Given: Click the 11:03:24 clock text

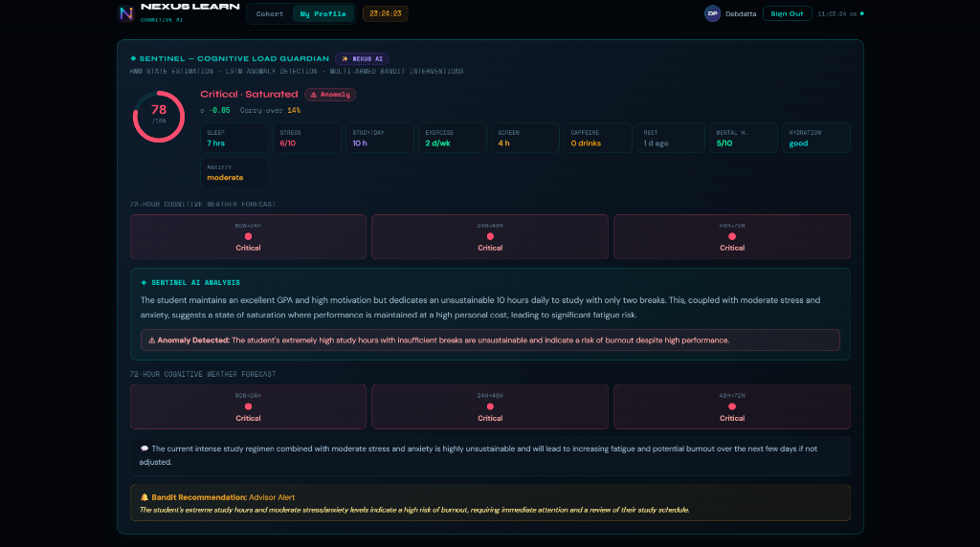Looking at the screenshot, I should [x=836, y=13].
